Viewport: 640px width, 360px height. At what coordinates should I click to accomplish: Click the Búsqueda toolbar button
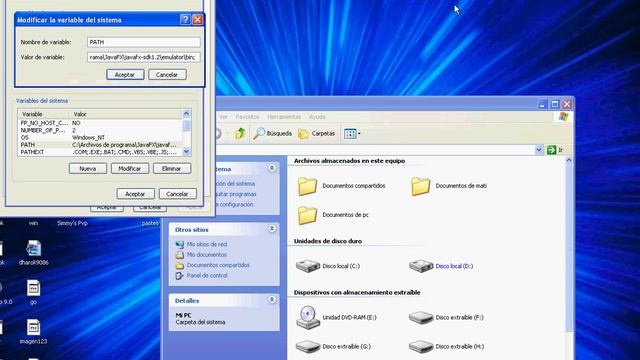(272, 133)
